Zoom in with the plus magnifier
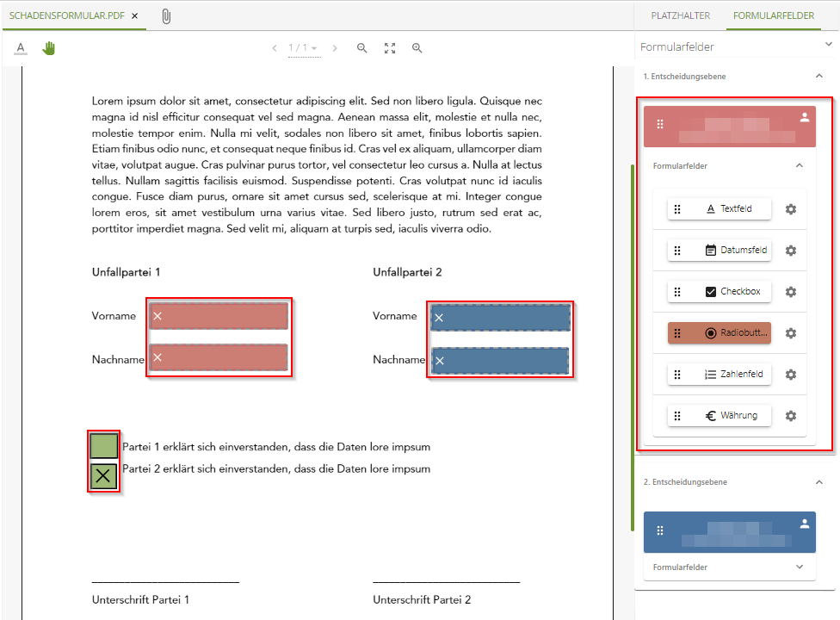Viewport: 840px width, 620px height. click(x=417, y=48)
